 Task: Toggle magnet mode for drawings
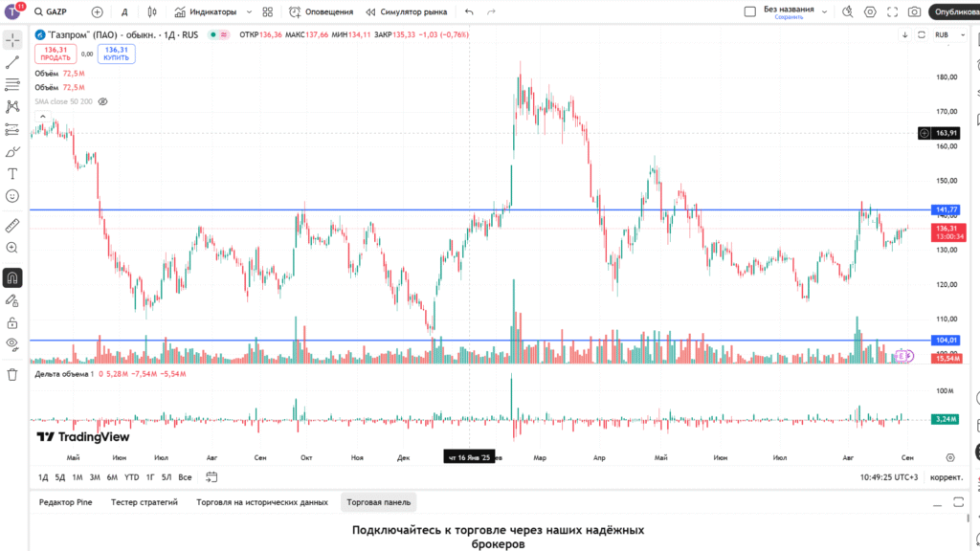(x=12, y=278)
